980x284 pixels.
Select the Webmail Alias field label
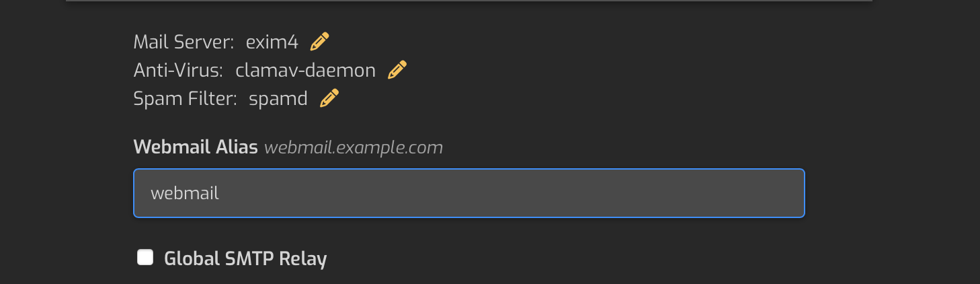(196, 147)
